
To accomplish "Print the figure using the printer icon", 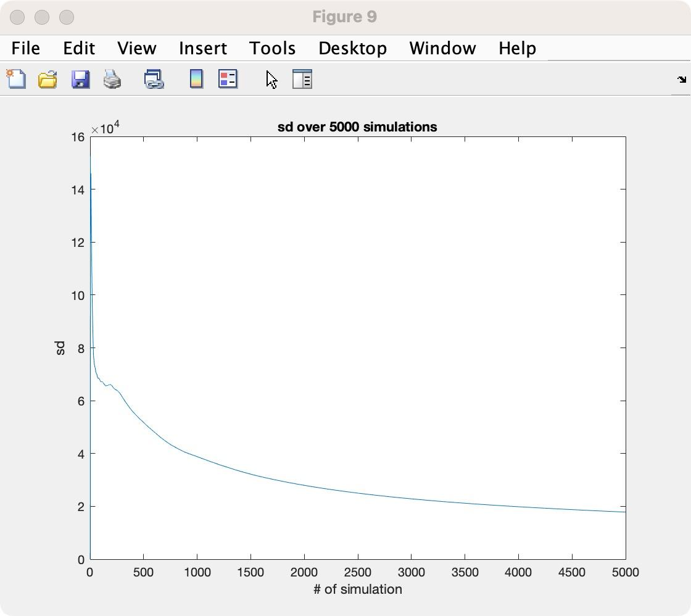I will click(112, 79).
